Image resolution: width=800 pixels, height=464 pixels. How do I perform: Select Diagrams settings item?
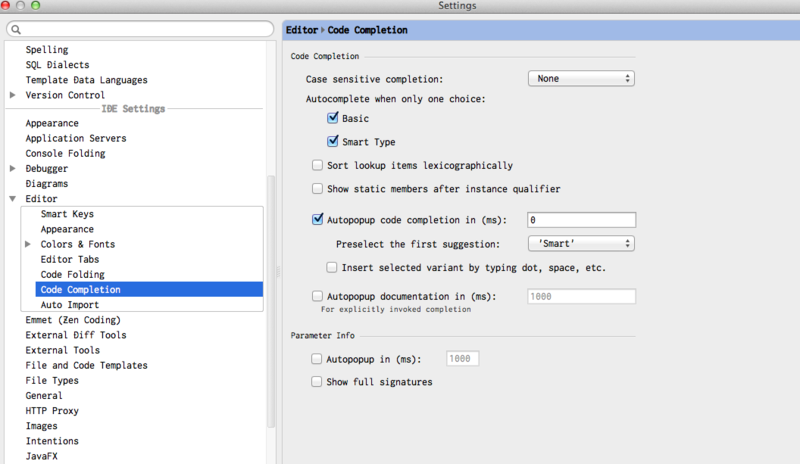click(46, 184)
